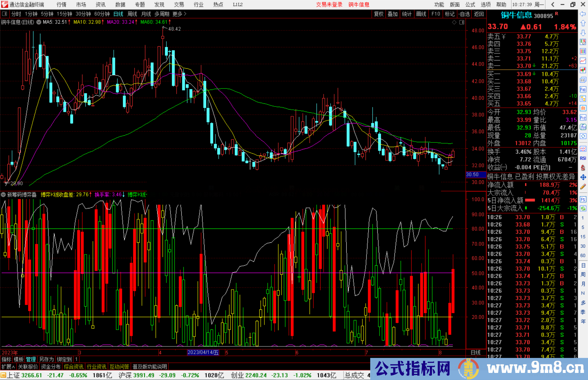Click the orange document list sidebar icon
This screenshot has width=588, height=380.
point(583,108)
